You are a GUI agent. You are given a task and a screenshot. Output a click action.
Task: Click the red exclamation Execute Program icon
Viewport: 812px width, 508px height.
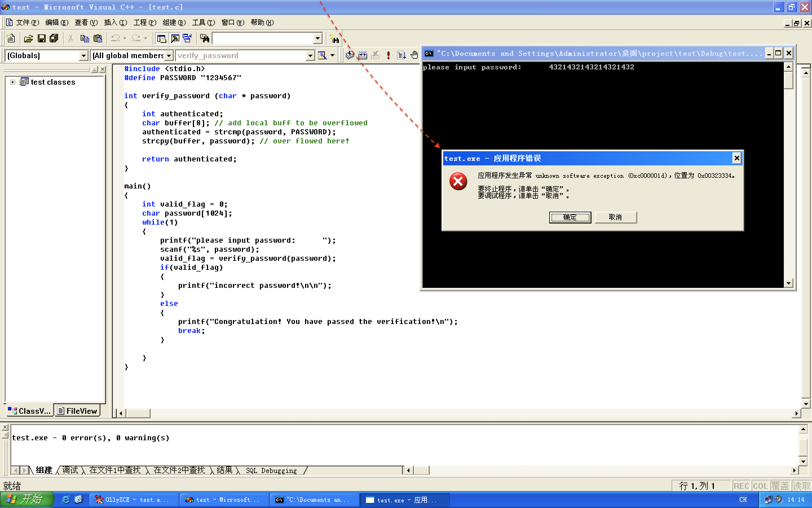[389, 55]
